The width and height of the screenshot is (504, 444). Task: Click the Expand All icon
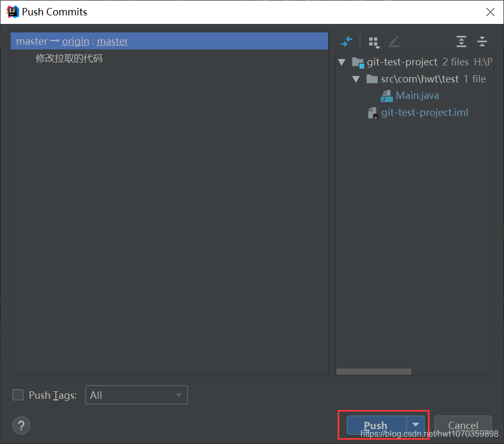[x=461, y=41]
